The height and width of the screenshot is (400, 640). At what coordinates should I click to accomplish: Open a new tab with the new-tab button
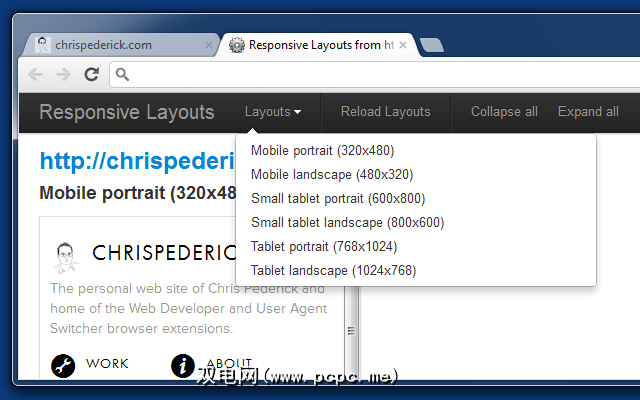pos(432,45)
